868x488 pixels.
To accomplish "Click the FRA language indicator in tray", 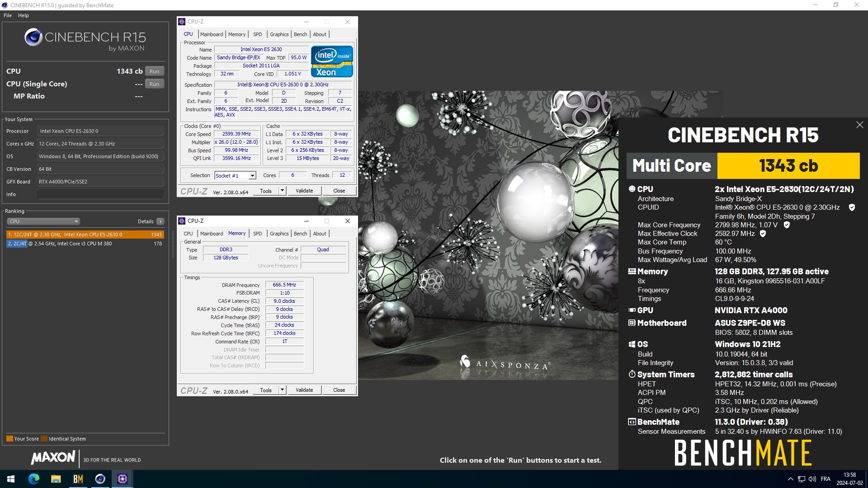I will (x=826, y=479).
